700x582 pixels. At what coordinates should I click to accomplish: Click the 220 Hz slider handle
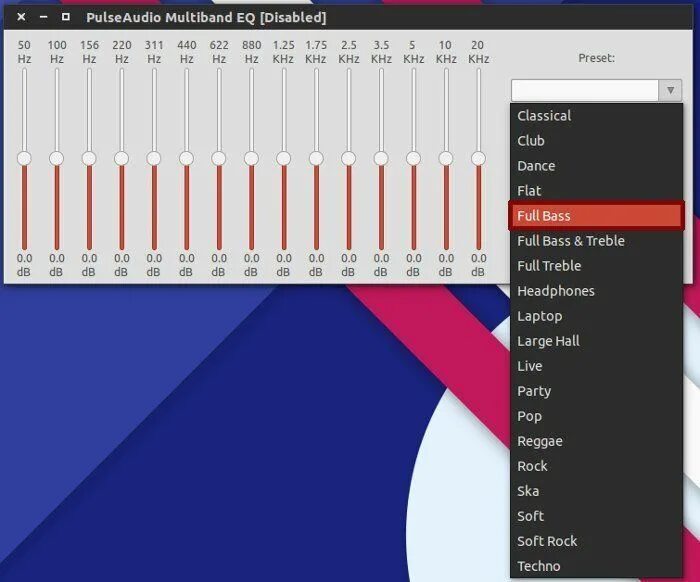pyautogui.click(x=121, y=158)
